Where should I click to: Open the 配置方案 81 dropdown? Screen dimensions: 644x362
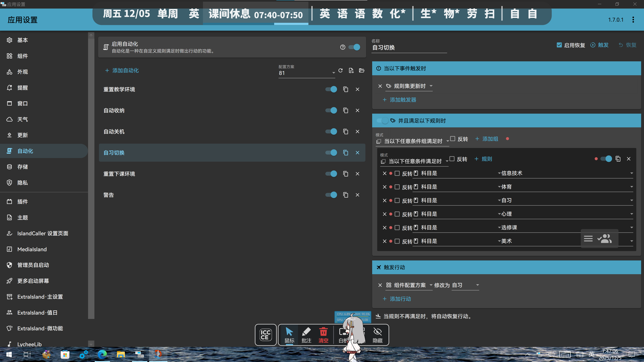pos(307,73)
